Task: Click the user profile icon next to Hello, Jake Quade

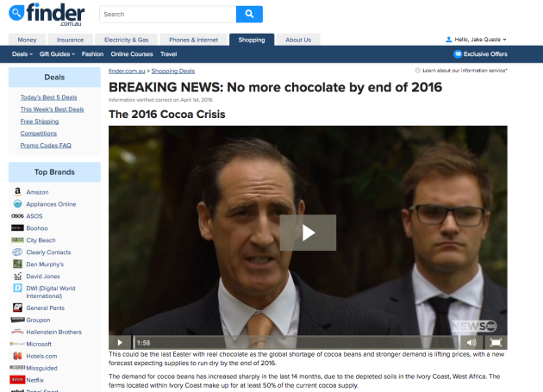Action: click(448, 40)
